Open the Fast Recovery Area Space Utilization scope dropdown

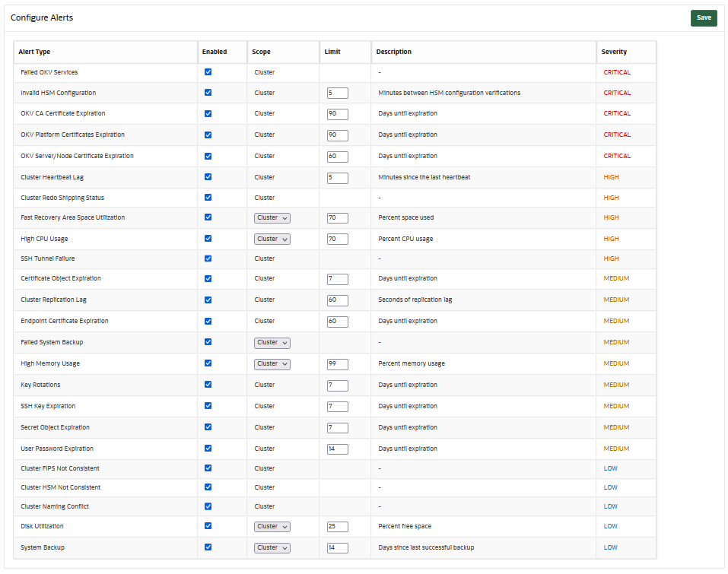pos(272,217)
